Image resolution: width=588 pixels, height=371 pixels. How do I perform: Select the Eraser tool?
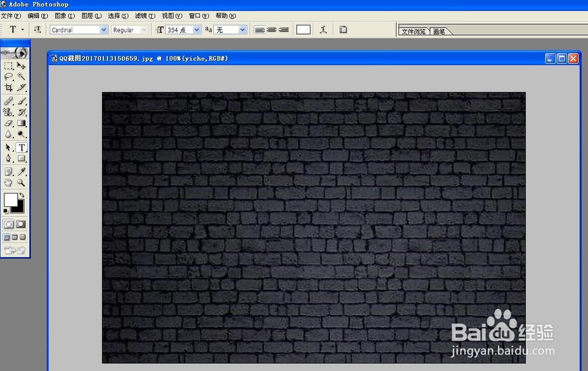8,123
